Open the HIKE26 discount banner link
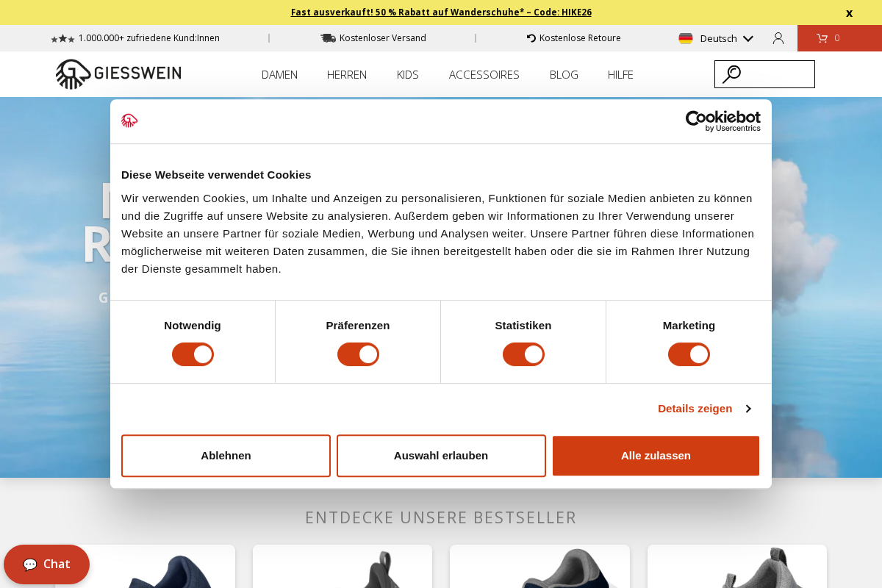This screenshot has height=588, width=882. tap(441, 12)
